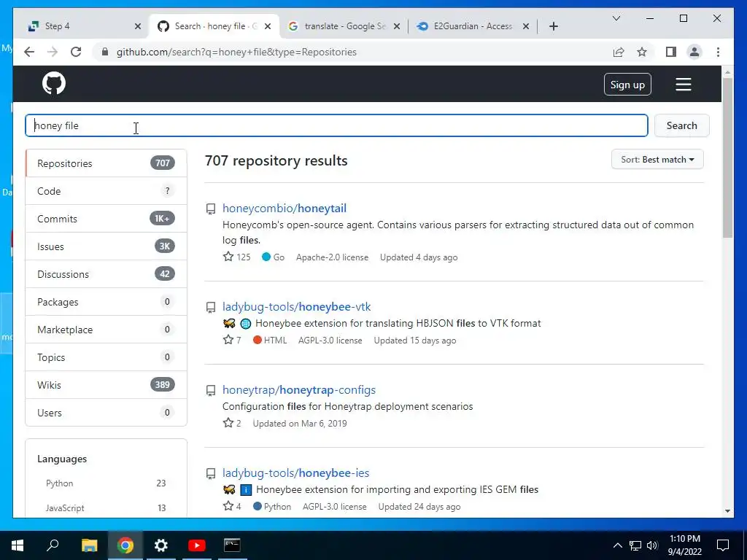Click the page vertical scrollbar thumb
The height and width of the screenshot is (560, 747).
coord(727,157)
